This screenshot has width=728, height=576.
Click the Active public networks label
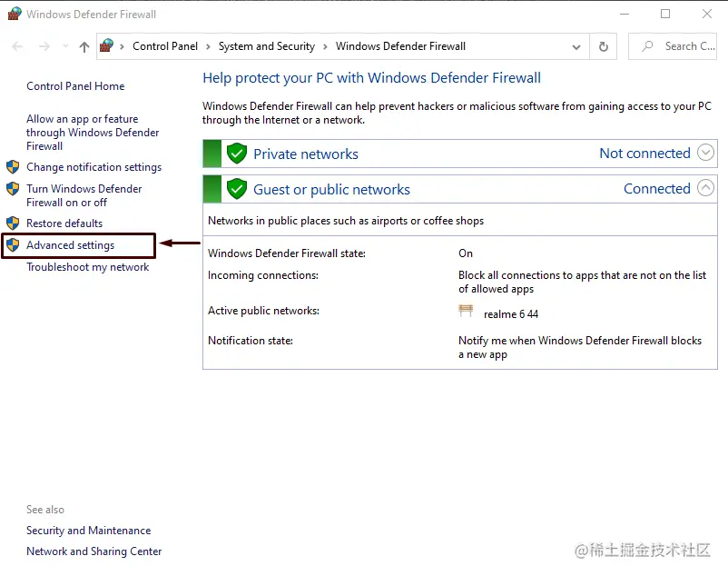click(263, 311)
